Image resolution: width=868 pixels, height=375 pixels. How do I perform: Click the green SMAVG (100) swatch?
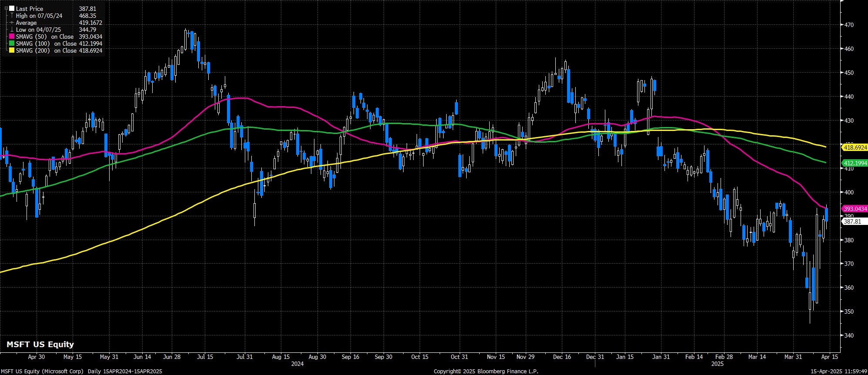12,44
